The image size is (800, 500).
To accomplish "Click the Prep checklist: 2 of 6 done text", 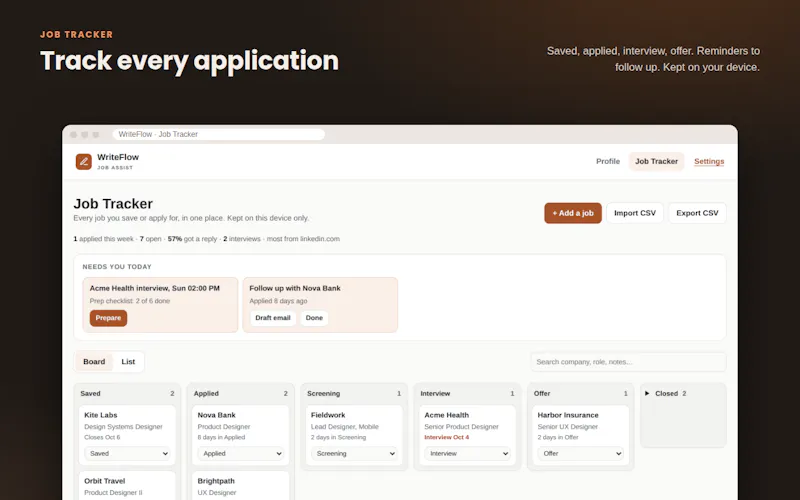I will tap(130, 301).
